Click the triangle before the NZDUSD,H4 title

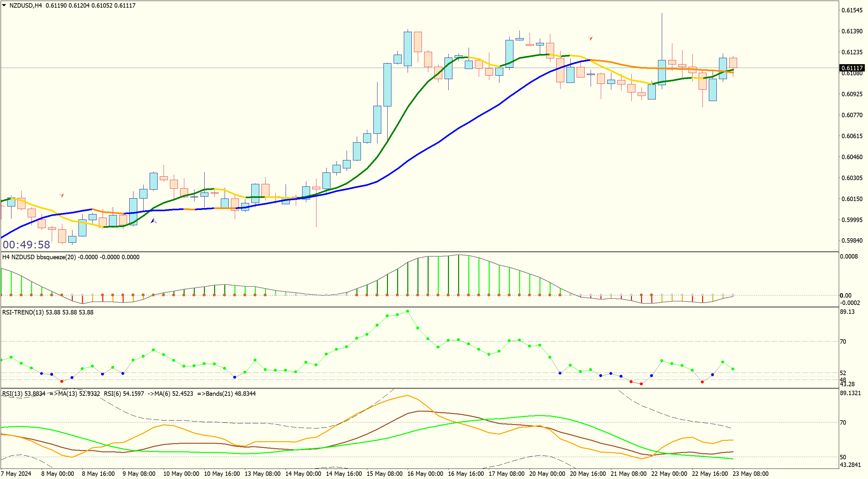pos(4,5)
